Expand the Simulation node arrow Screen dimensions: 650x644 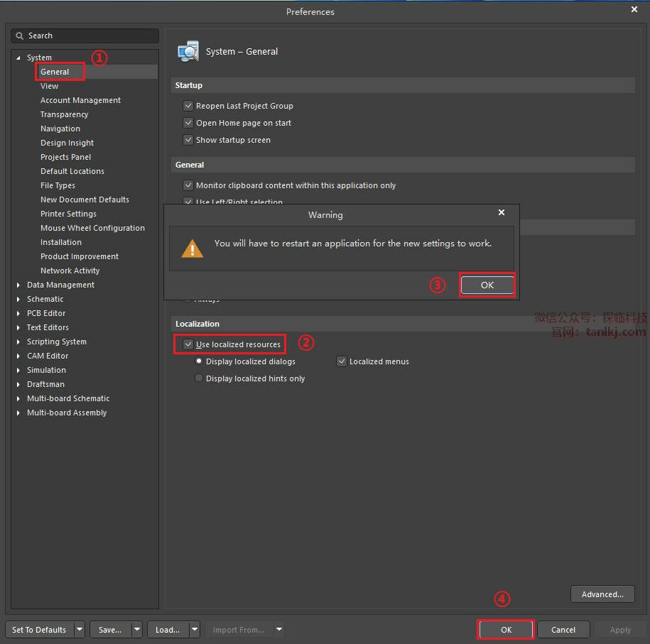tap(18, 370)
